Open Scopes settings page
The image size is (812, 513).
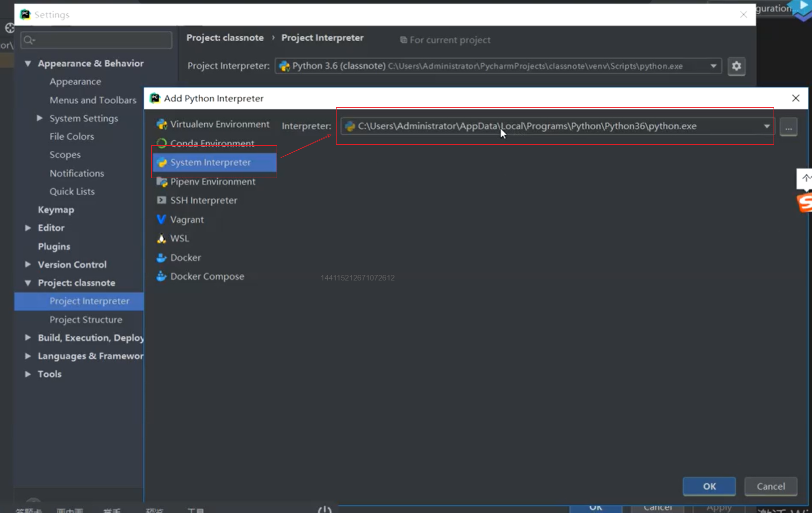[x=65, y=155]
